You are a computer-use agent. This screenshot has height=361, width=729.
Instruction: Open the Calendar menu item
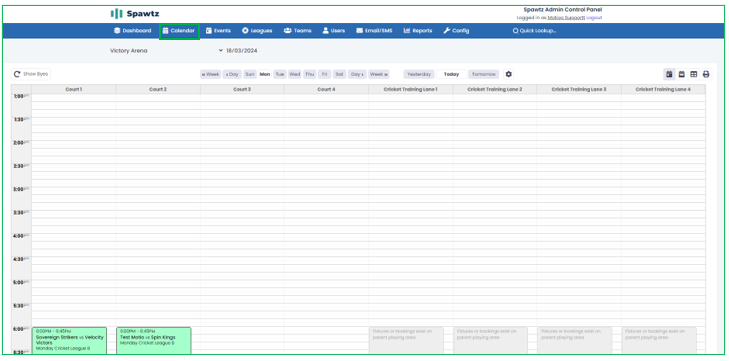179,31
